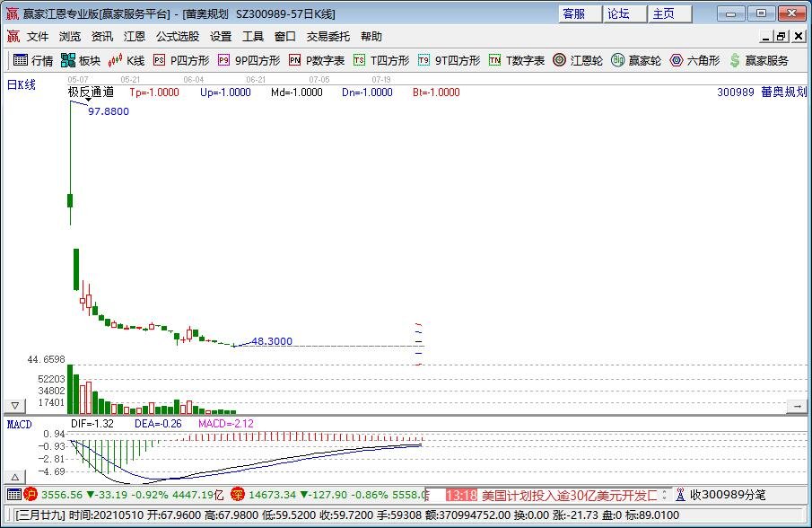Click the DEA=-0.26 value
812x528 pixels.
[x=158, y=424]
